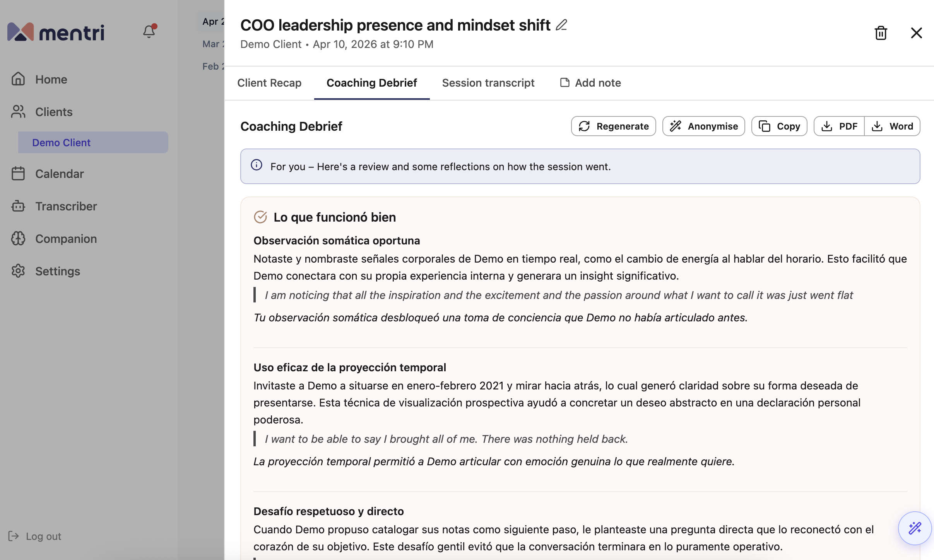Open the Transcriber page
934x560 pixels.
coord(66,206)
